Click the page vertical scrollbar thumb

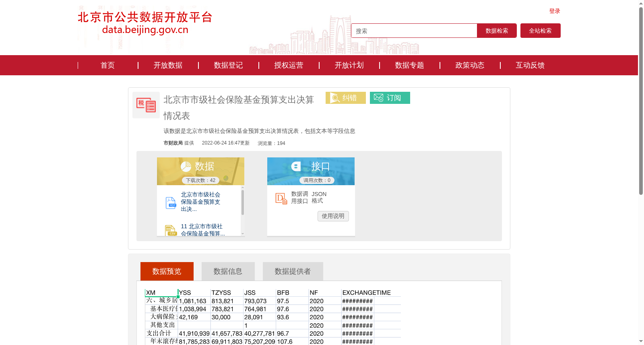pyautogui.click(x=641, y=101)
